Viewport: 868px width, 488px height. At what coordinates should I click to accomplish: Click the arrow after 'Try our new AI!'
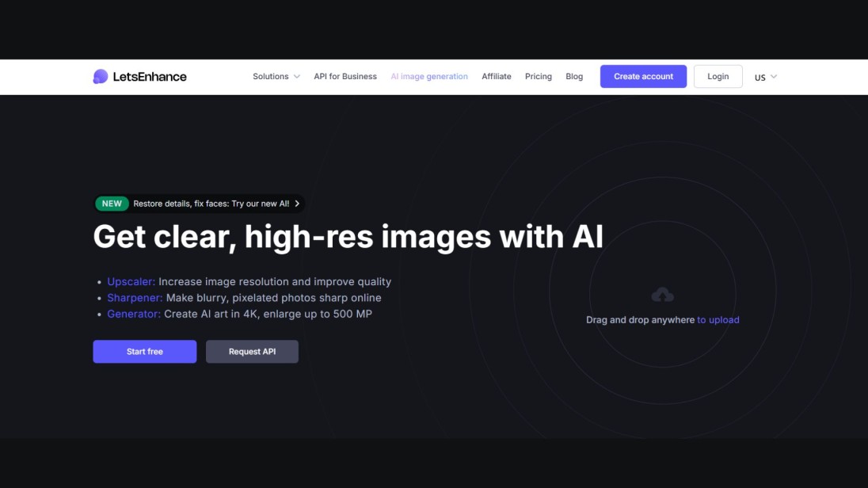pos(297,204)
